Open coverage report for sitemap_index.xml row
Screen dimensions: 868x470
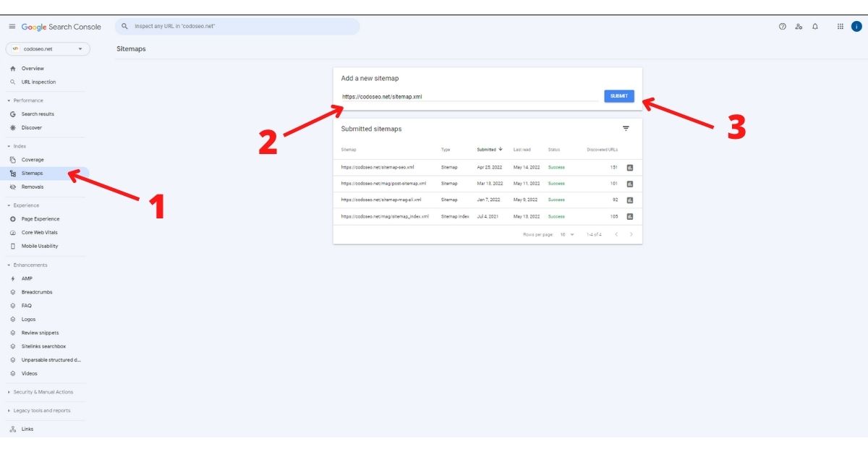[x=629, y=216]
